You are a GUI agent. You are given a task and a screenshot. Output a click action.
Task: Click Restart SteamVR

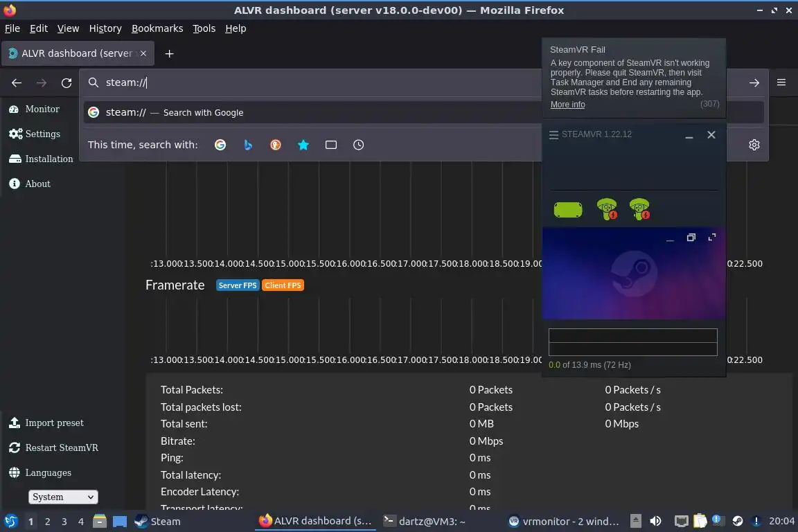pos(53,447)
